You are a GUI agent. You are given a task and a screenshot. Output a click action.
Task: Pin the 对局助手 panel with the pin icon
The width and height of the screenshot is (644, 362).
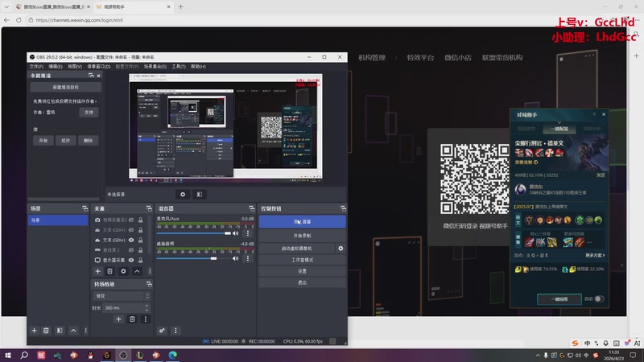(594, 114)
